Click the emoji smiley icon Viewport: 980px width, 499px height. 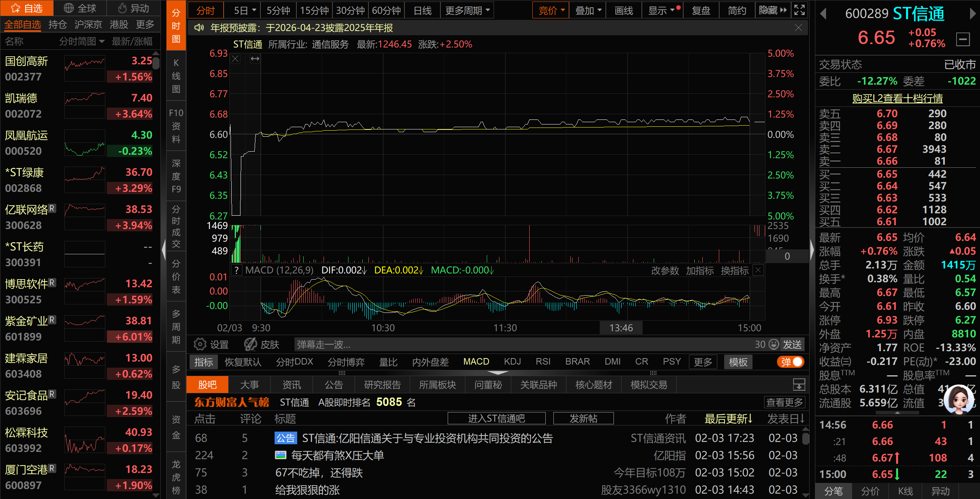[x=774, y=344]
